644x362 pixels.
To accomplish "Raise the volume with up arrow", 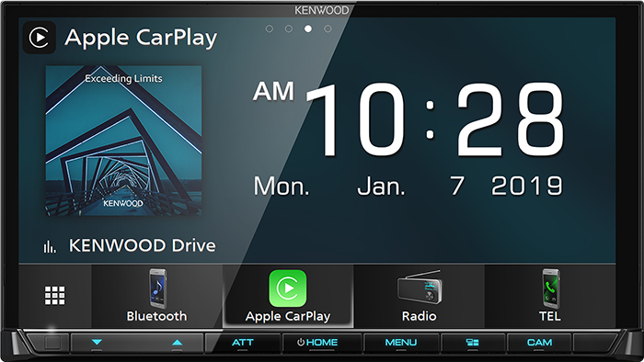I will pos(177,342).
